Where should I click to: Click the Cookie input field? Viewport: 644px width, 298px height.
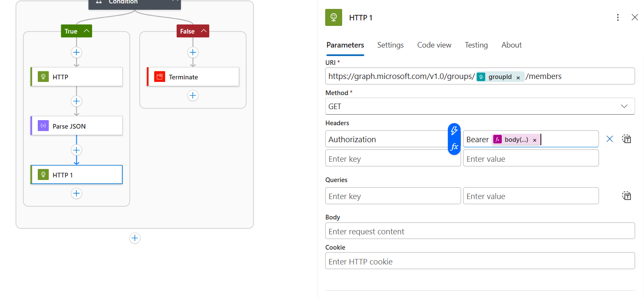pos(480,261)
